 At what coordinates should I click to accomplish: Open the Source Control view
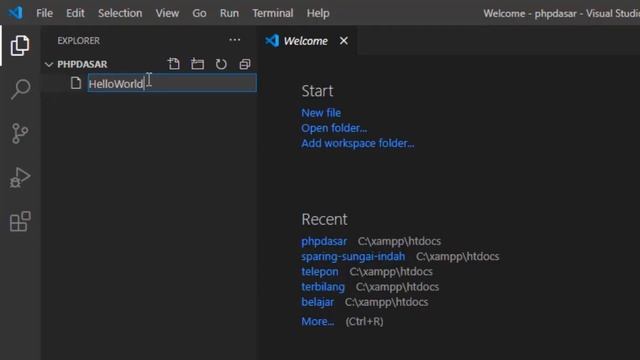click(x=20, y=133)
